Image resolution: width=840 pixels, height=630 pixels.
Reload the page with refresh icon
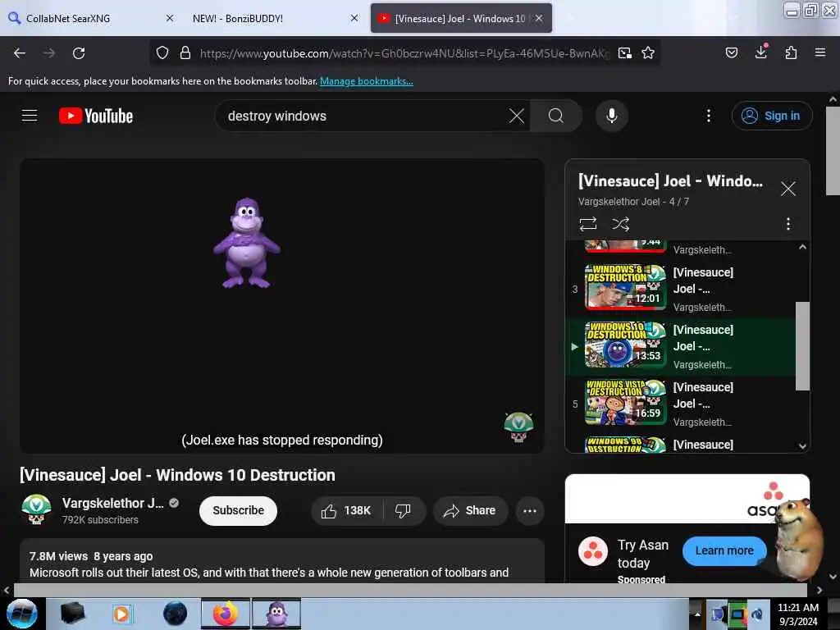click(x=79, y=53)
